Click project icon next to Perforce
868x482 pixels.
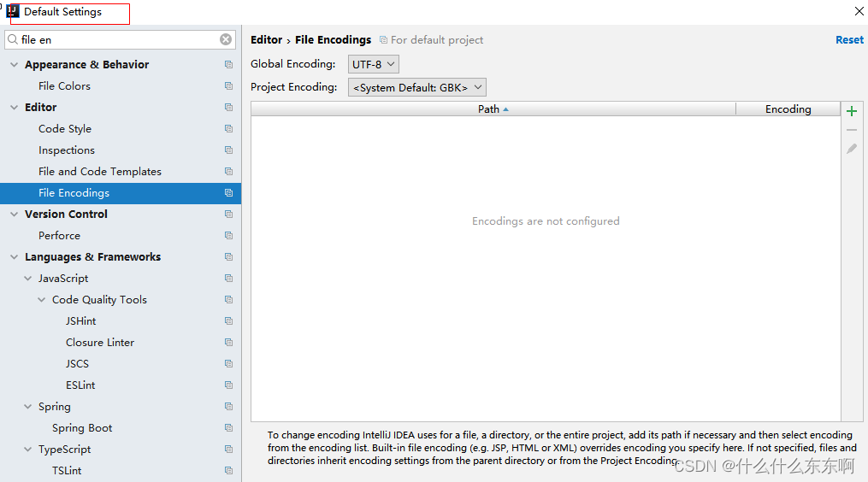[228, 235]
